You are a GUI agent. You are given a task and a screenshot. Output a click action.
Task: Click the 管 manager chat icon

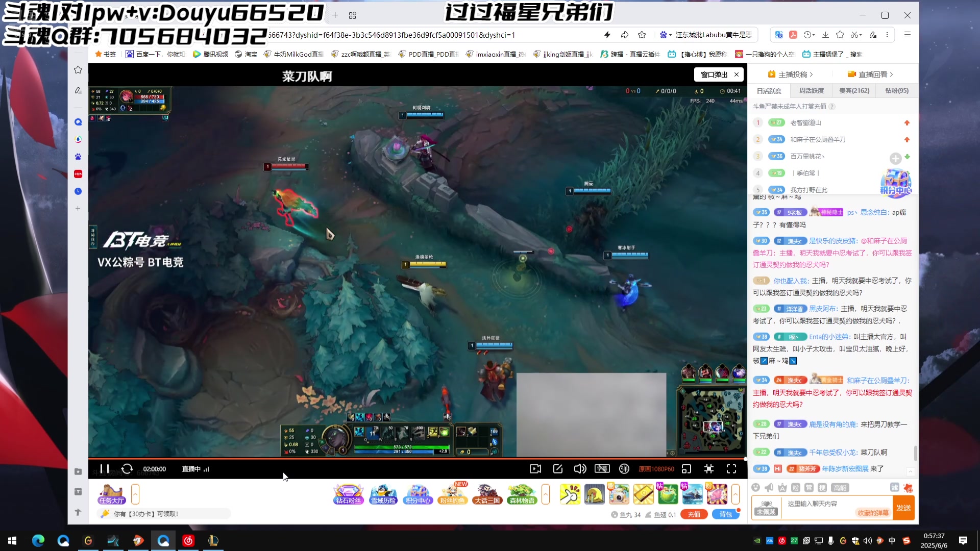point(809,488)
